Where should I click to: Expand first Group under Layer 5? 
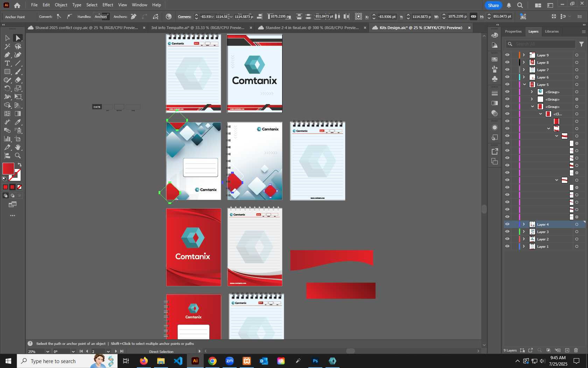coord(532,92)
